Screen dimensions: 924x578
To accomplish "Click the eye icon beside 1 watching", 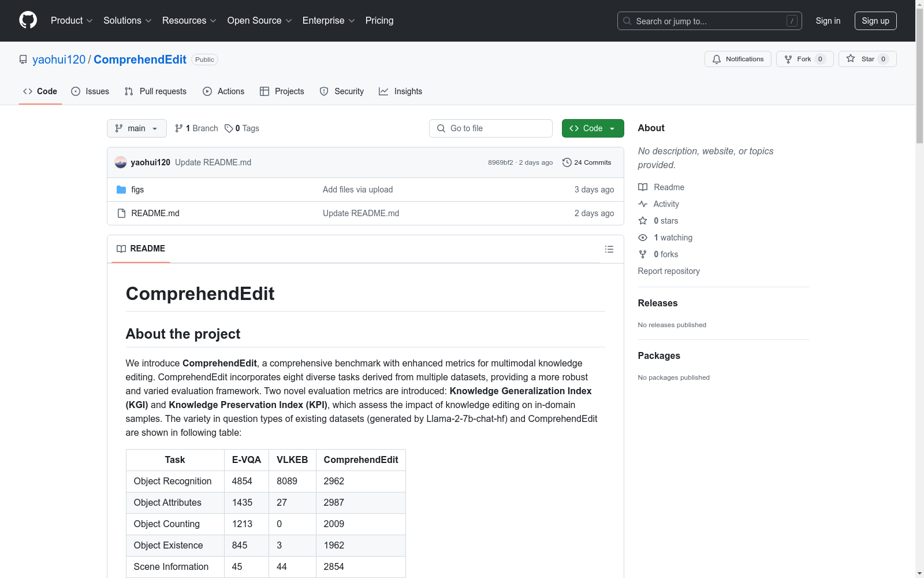I will pos(643,238).
